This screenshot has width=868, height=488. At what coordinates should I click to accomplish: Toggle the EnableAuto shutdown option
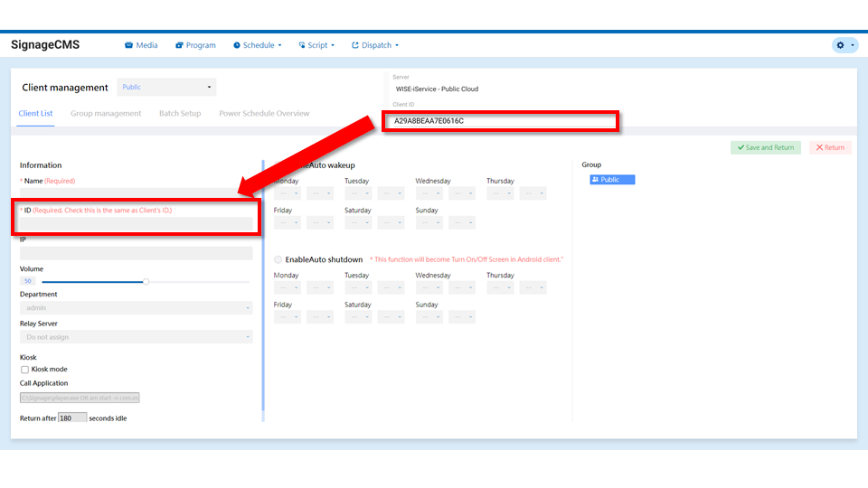tap(278, 260)
